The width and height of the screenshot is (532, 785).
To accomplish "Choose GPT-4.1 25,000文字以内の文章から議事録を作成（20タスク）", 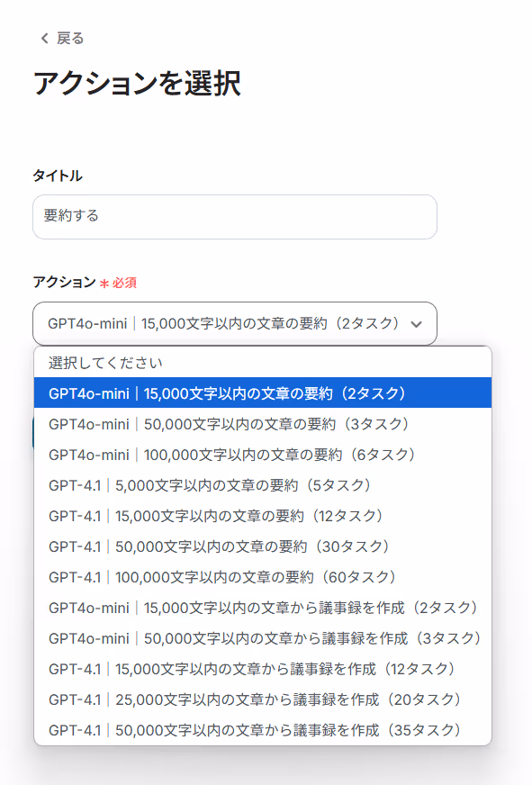I will tap(263, 699).
